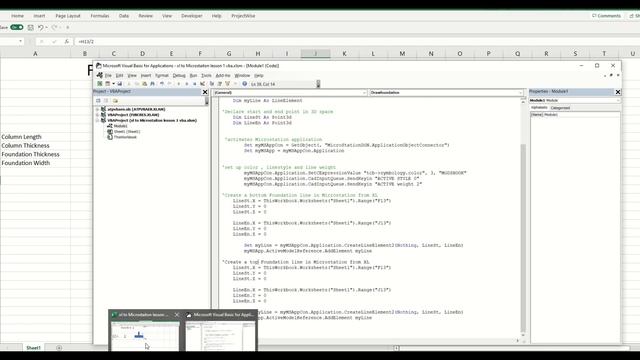Open Project Explorer icon in VBA toolbar
The image size is (640, 360).
(x=212, y=84)
